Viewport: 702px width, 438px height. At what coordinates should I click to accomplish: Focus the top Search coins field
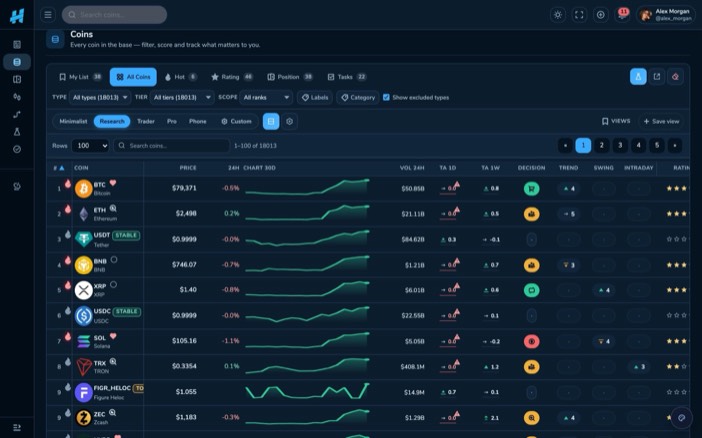[x=114, y=15]
